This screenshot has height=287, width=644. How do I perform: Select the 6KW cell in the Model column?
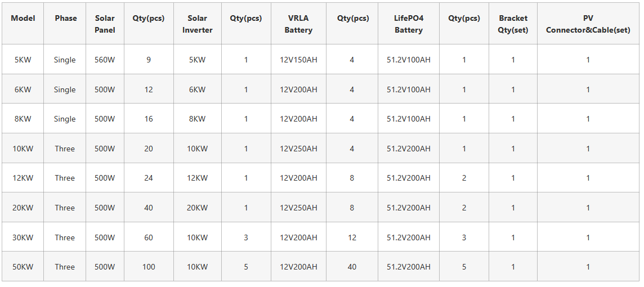(x=23, y=89)
